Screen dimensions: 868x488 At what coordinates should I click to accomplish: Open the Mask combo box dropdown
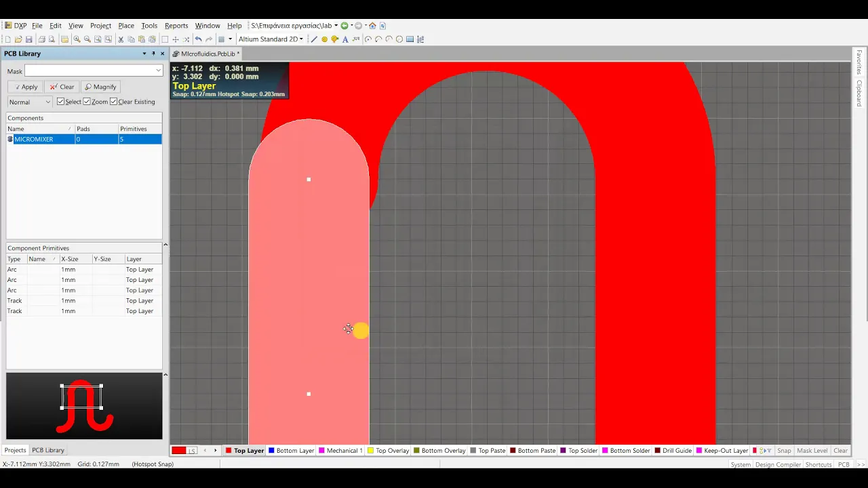tap(158, 70)
